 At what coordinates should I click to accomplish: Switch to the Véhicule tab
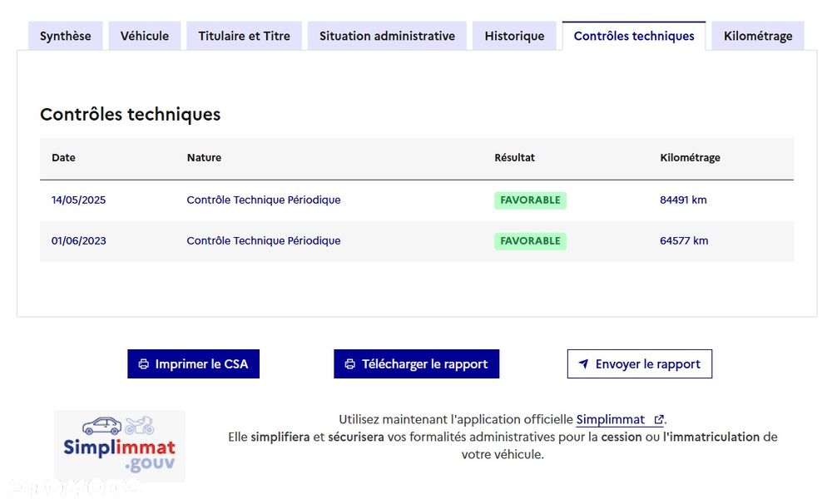pos(145,36)
